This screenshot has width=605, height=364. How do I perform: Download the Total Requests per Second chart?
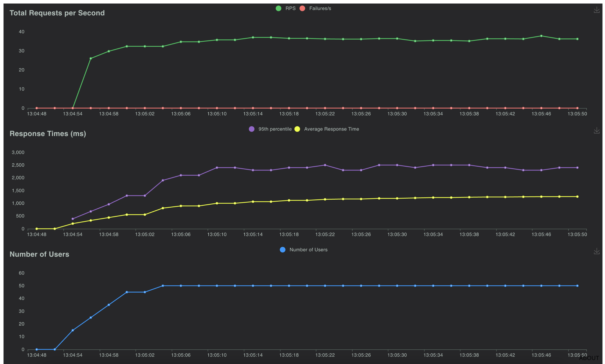pos(596,10)
